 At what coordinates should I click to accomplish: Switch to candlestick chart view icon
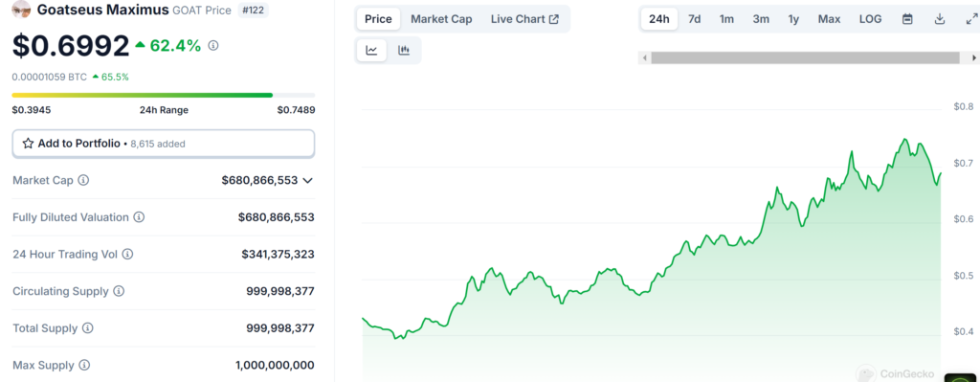click(x=404, y=51)
